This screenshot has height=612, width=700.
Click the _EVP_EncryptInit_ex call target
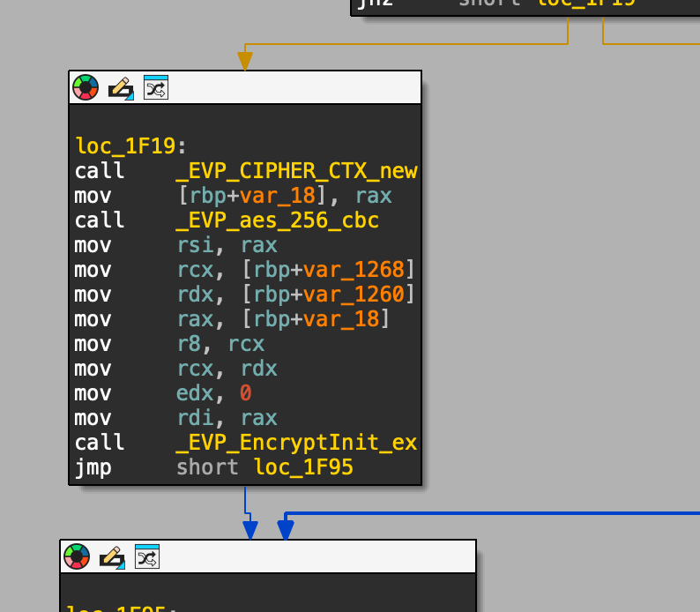(296, 443)
